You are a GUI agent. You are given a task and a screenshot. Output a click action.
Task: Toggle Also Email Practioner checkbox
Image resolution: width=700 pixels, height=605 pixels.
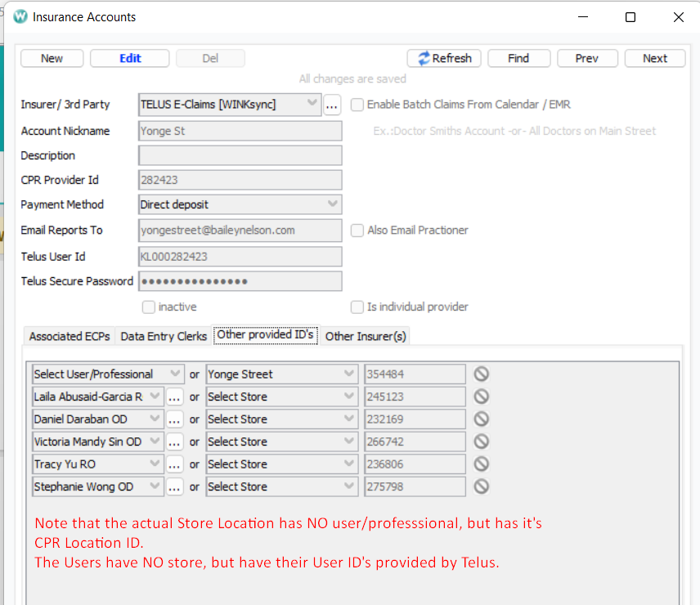pyautogui.click(x=357, y=231)
